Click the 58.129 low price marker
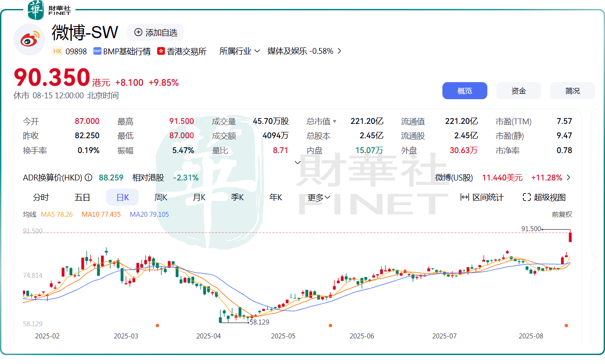 [259, 322]
